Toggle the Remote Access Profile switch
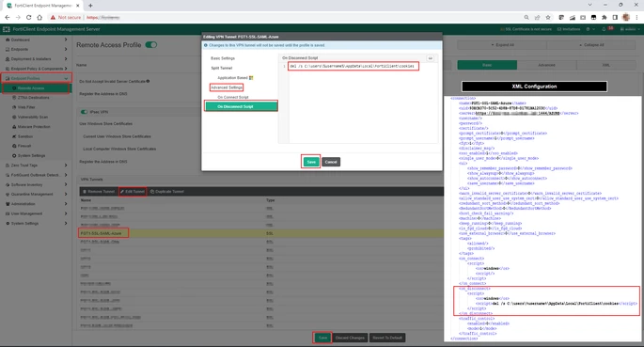 (x=151, y=45)
